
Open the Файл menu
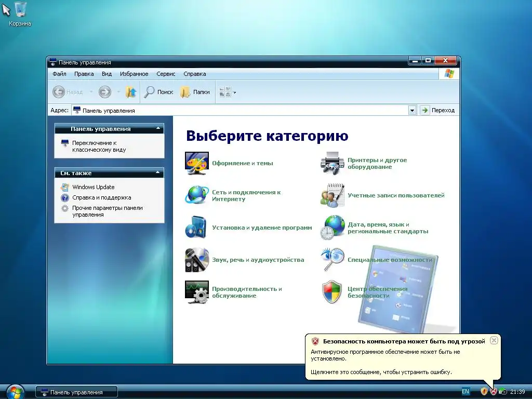59,74
